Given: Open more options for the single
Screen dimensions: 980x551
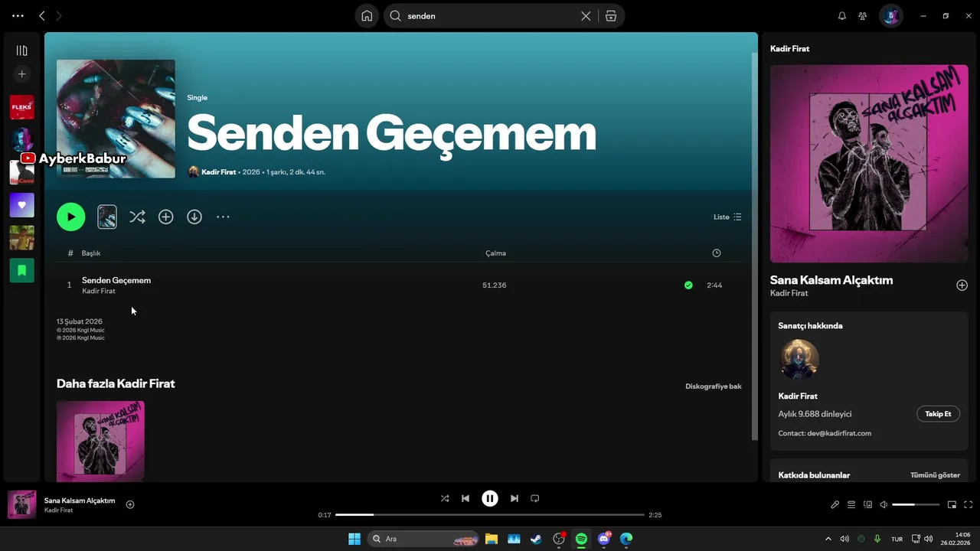Looking at the screenshot, I should pos(223,217).
